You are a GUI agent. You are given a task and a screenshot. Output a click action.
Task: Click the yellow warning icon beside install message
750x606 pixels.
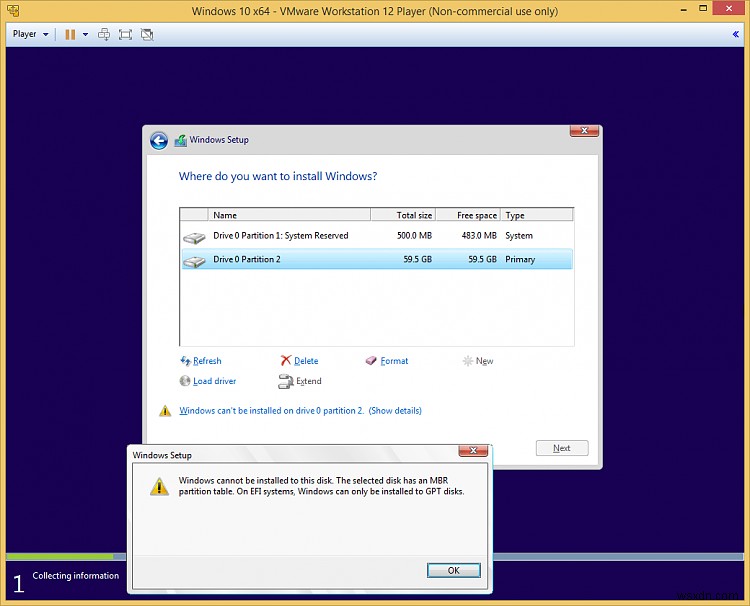165,411
